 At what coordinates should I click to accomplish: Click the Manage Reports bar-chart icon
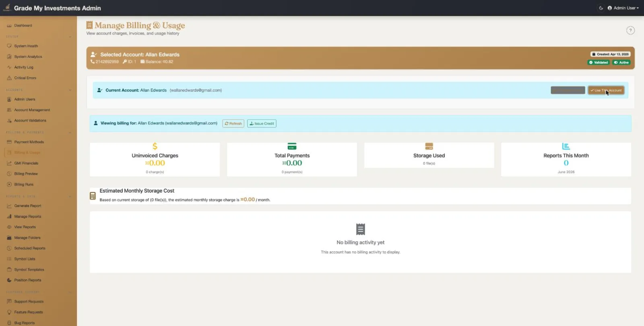[x=9, y=216]
